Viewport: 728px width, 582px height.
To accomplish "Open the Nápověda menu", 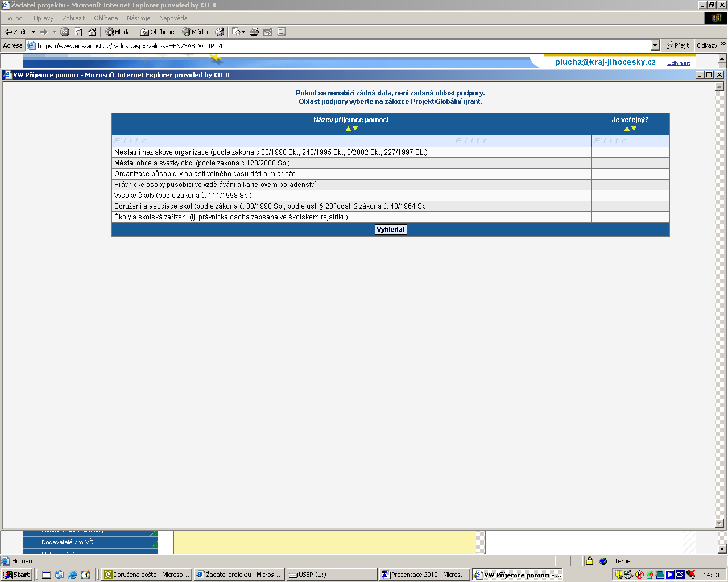I will click(173, 18).
